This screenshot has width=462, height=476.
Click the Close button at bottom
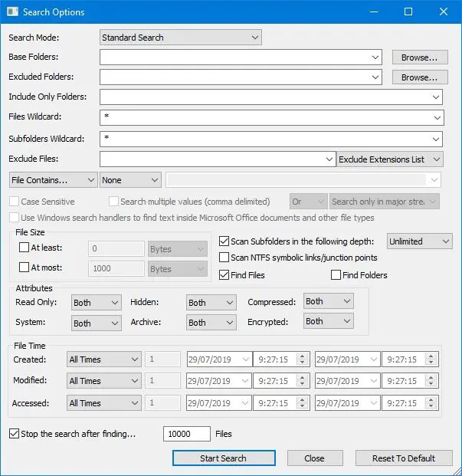click(315, 458)
